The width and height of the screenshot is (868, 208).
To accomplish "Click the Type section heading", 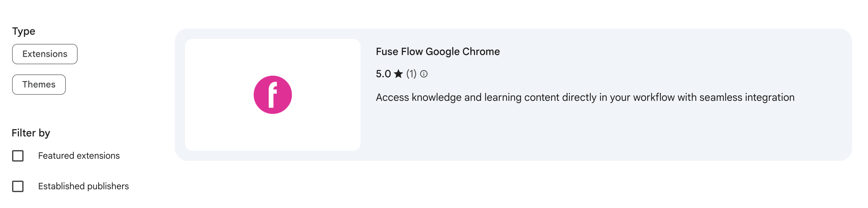I will point(24,31).
